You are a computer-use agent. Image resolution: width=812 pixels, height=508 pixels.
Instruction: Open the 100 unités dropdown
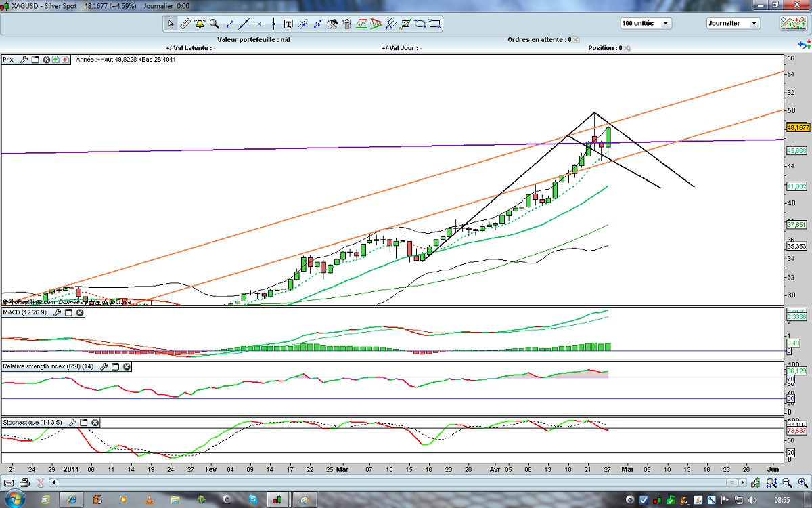point(666,23)
